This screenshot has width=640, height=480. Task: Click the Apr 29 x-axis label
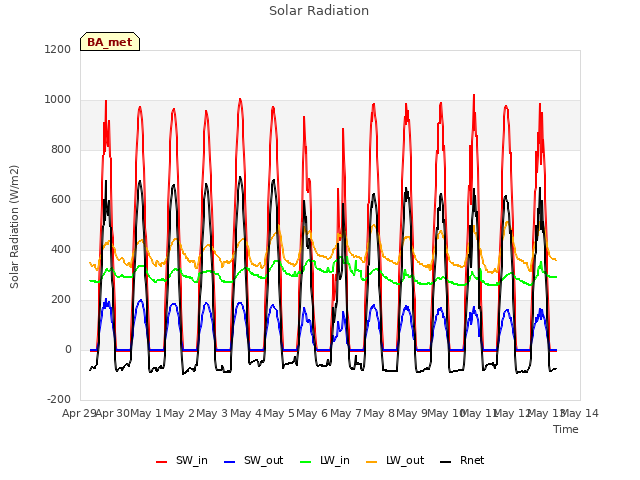click(79, 413)
